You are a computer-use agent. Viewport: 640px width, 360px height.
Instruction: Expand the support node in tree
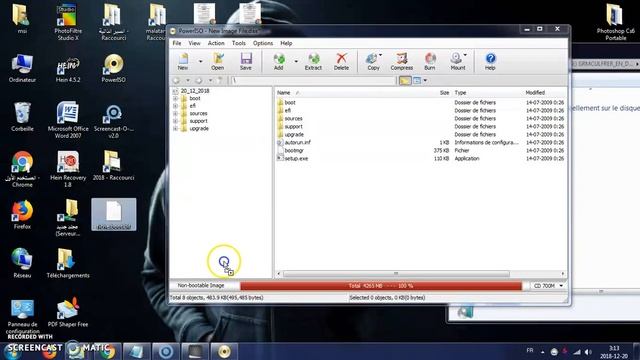click(176, 121)
